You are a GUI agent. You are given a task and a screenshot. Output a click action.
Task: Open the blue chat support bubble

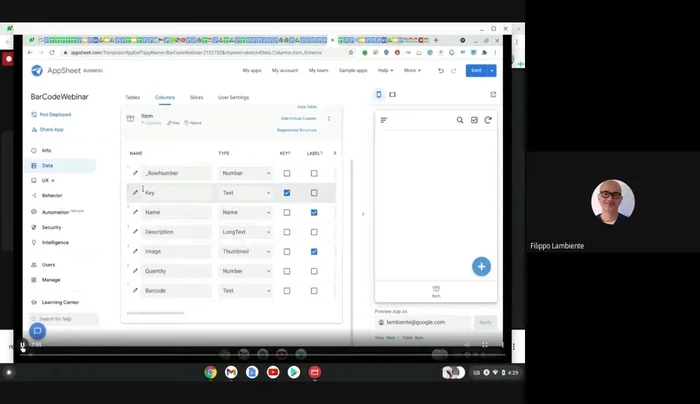[x=37, y=331]
